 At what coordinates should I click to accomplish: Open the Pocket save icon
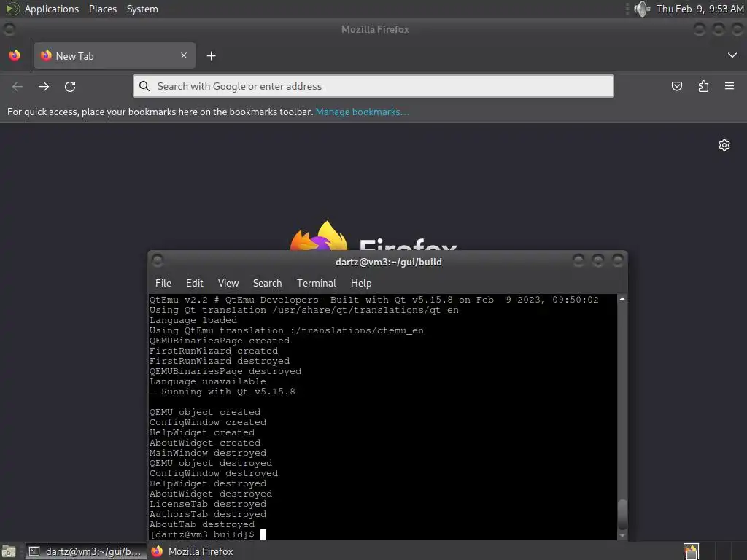pos(677,86)
